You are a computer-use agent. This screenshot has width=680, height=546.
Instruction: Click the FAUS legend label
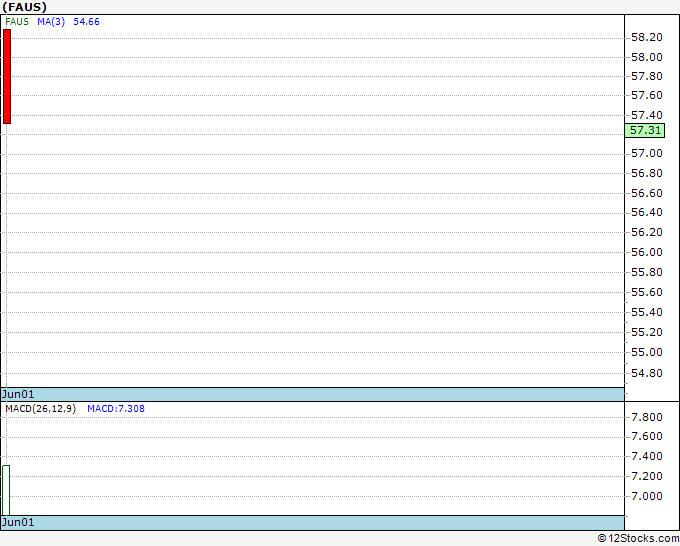pos(16,21)
